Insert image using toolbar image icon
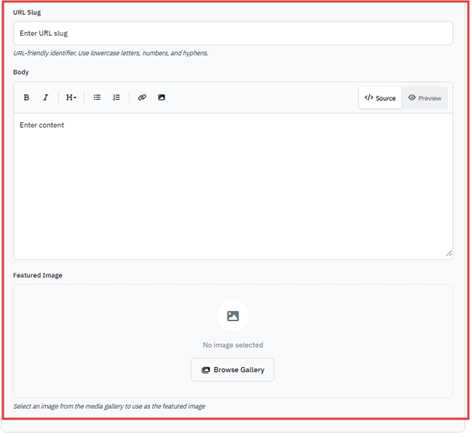This screenshot has width=472, height=437. pyautogui.click(x=161, y=98)
